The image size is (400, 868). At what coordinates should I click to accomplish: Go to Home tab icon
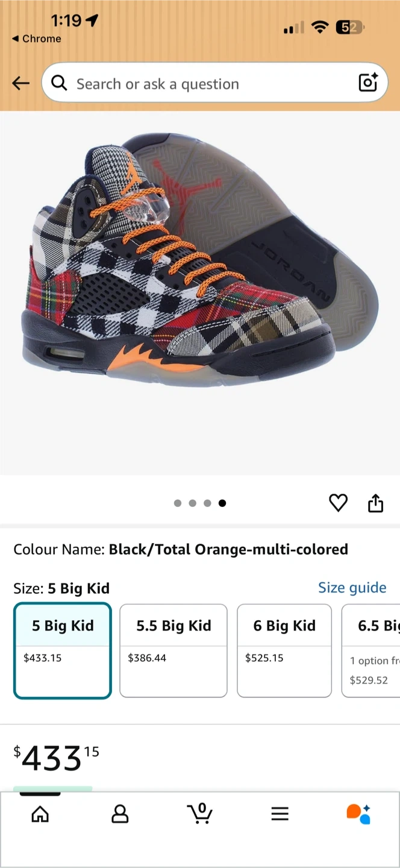click(x=40, y=814)
